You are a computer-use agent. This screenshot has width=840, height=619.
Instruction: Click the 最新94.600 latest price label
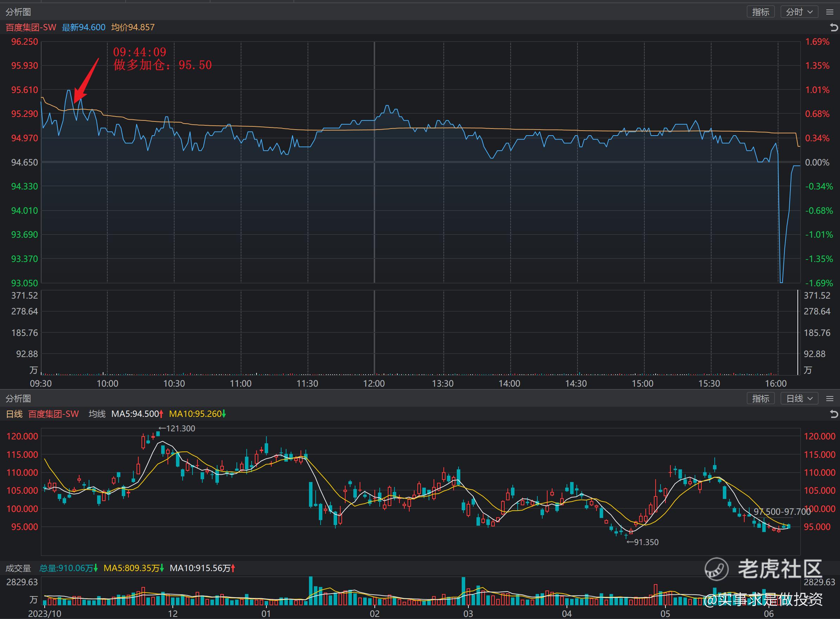pos(83,27)
